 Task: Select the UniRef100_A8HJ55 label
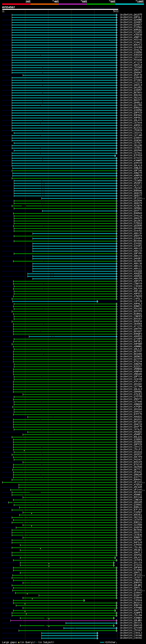tap(131, 278)
